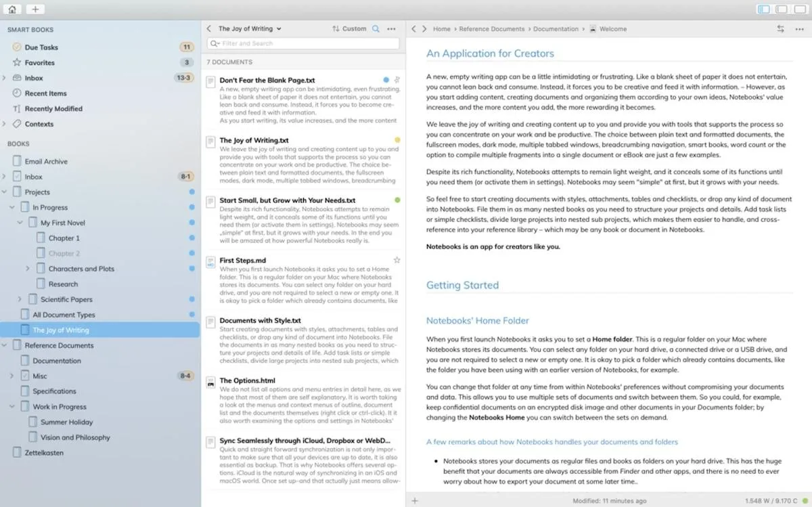Viewport: 812px width, 507px height.
Task: Click Custom sort order button
Action: point(349,28)
